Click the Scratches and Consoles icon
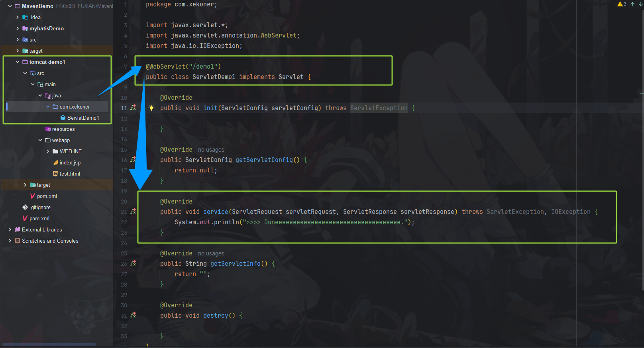 18,241
